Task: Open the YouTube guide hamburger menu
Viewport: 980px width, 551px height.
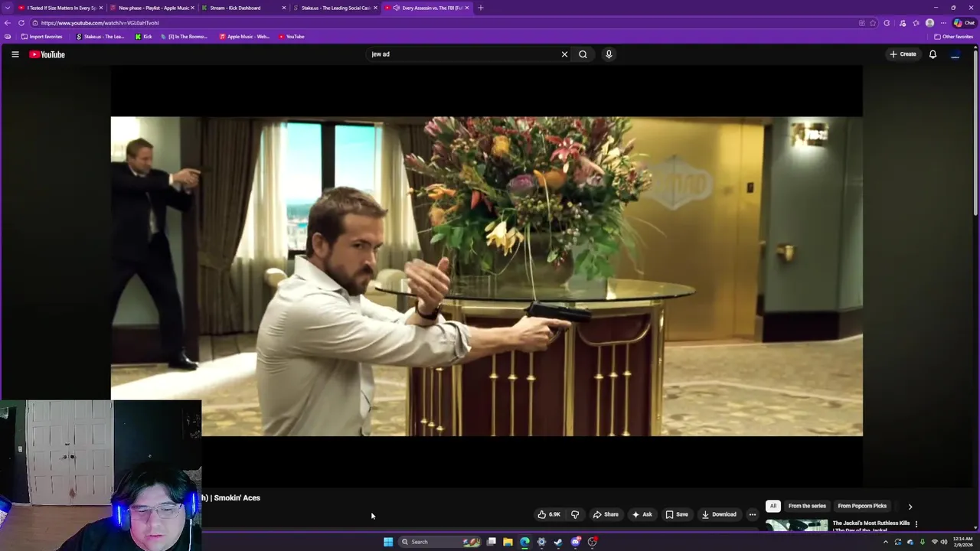Action: pyautogui.click(x=15, y=54)
